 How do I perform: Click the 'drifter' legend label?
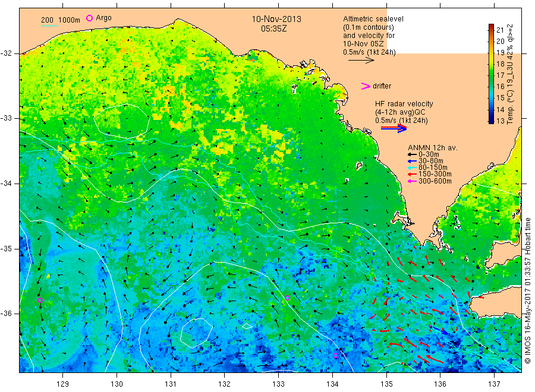(382, 86)
